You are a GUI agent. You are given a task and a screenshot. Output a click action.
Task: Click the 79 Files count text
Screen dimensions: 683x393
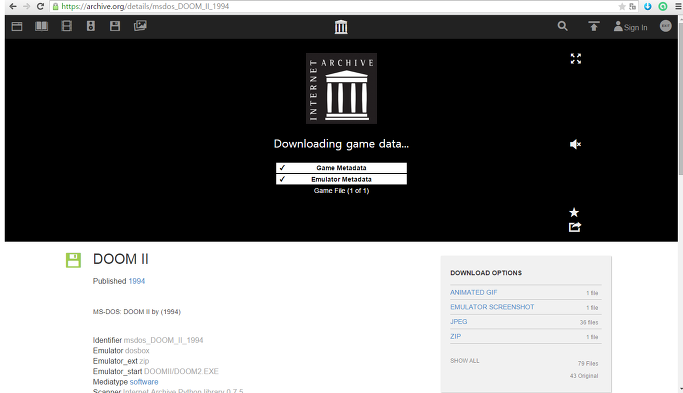[588, 363]
